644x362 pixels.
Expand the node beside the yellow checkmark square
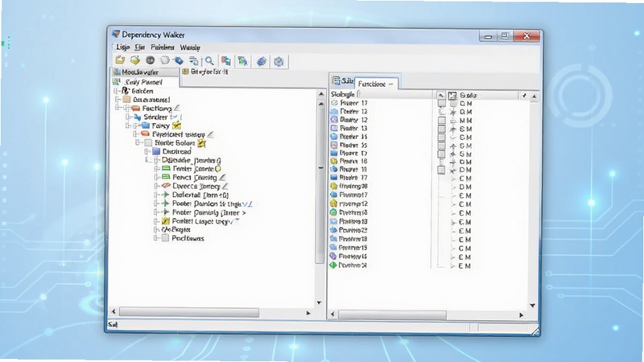click(156, 221)
